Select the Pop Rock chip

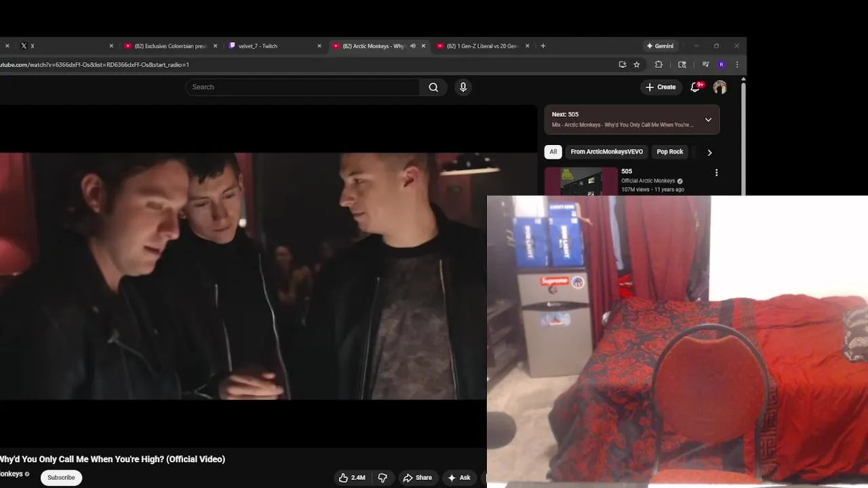[670, 152]
